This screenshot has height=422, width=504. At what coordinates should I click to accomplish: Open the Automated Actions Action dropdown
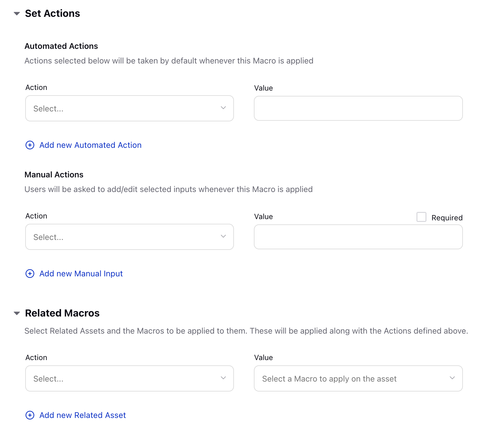(130, 108)
